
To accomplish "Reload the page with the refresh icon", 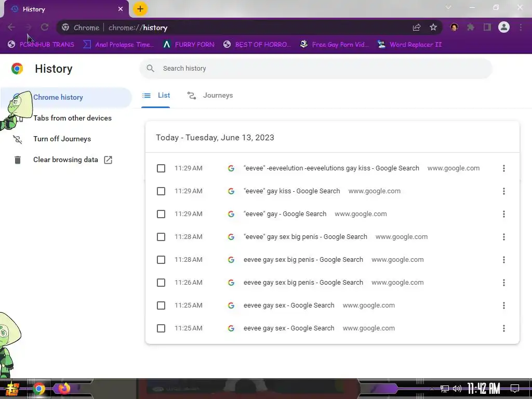I will [x=45, y=27].
